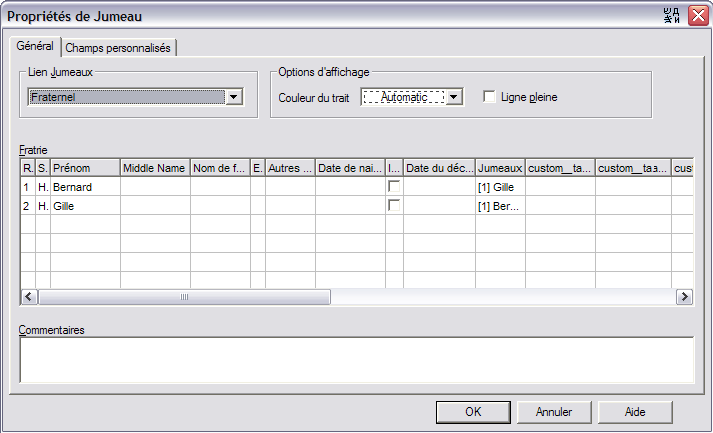
Task: Click the Middle Name column header
Action: click(155, 168)
